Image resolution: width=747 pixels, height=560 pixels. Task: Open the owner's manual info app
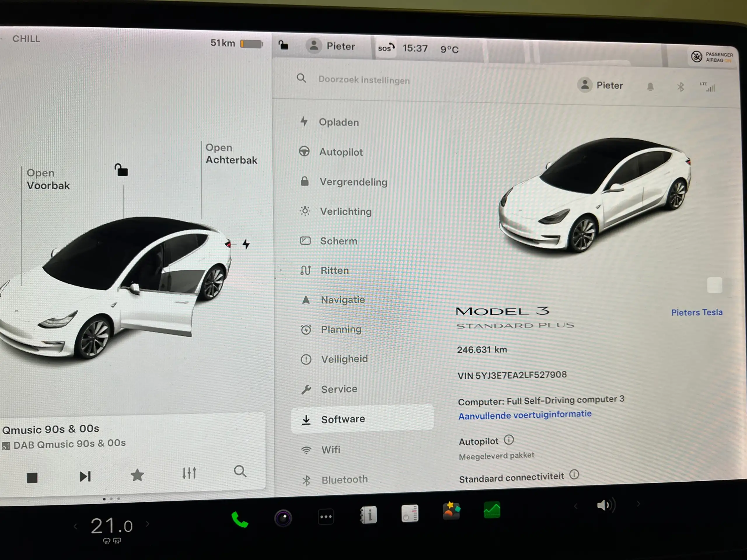click(368, 515)
